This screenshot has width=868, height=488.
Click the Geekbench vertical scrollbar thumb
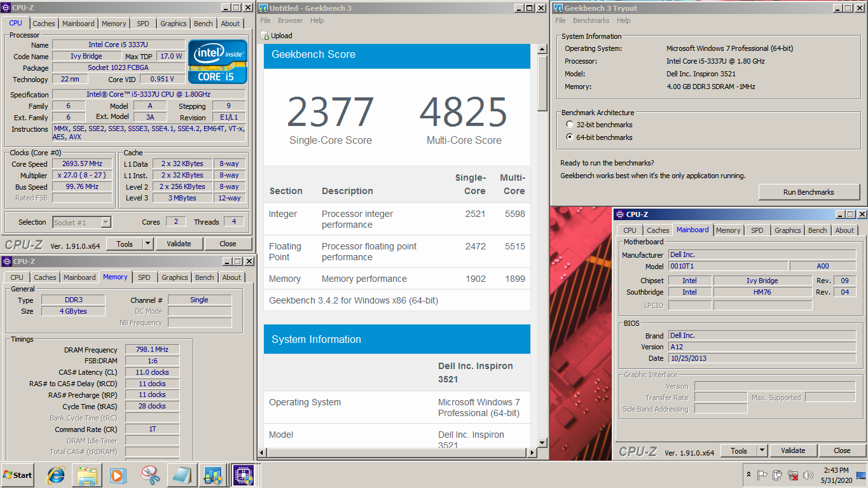[542, 83]
